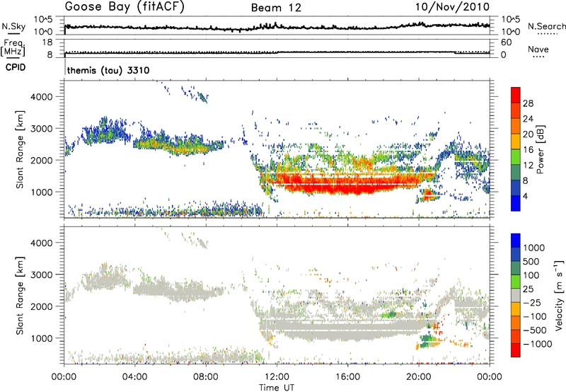This screenshot has width=566, height=392.
Task: Select the "08:00" time tick label
Action: [206, 377]
